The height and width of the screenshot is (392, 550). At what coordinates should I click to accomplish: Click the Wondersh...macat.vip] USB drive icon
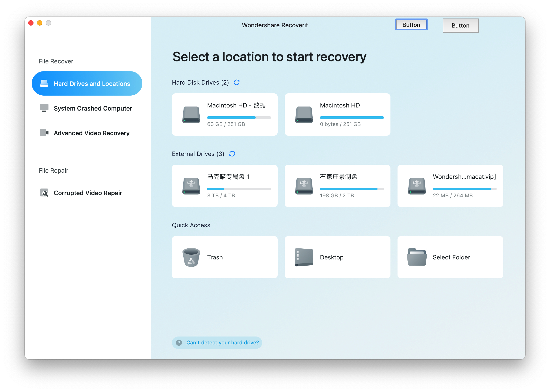click(417, 186)
